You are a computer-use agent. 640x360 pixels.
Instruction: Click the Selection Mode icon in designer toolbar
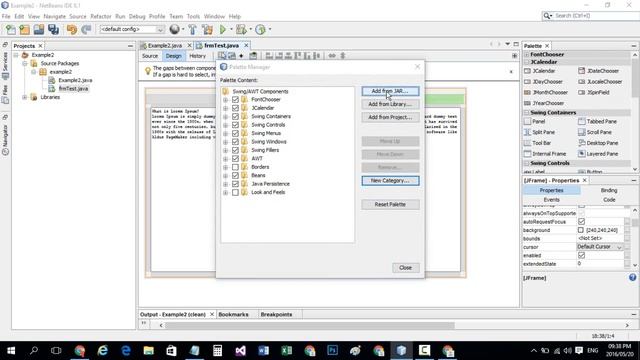222,56
